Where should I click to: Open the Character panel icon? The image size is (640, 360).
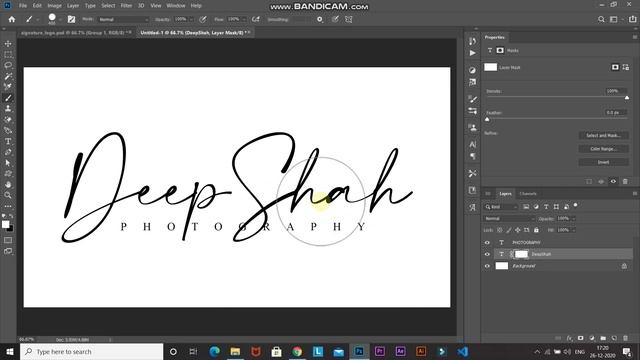(x=472, y=144)
